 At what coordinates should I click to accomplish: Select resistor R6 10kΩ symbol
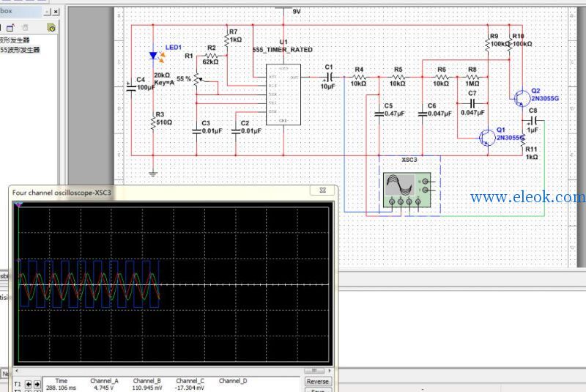(442, 78)
